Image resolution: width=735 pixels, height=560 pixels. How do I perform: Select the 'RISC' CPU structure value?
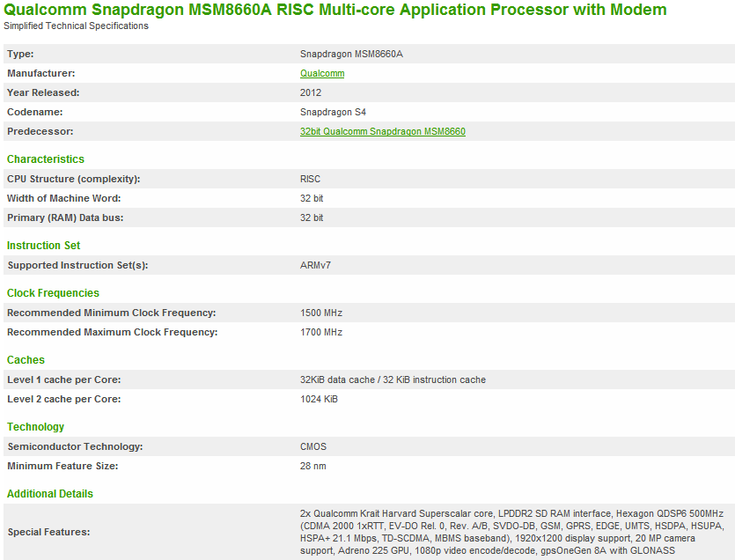coord(311,179)
